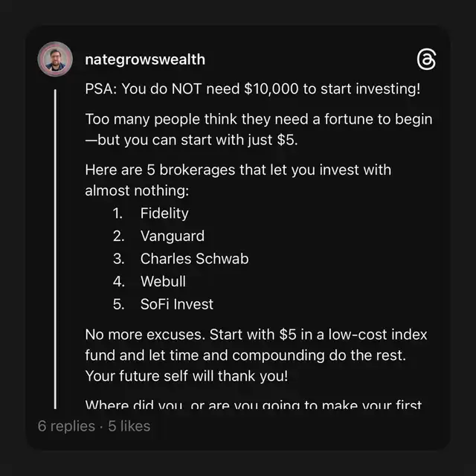Click the truncated "Where did you" line

pos(253,406)
